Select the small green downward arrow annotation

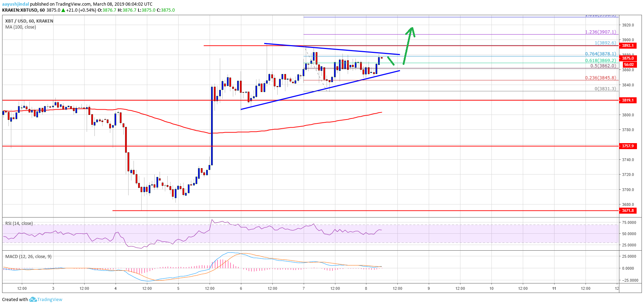[x=391, y=61]
